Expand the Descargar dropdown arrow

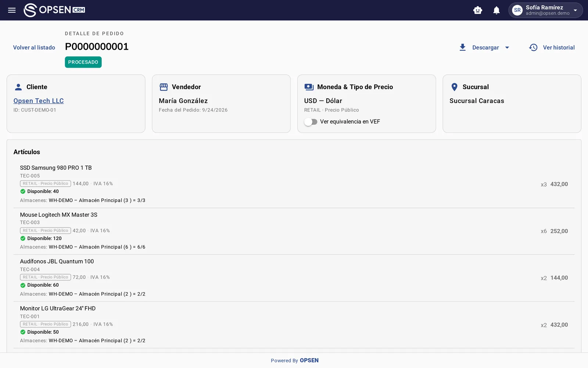click(507, 47)
